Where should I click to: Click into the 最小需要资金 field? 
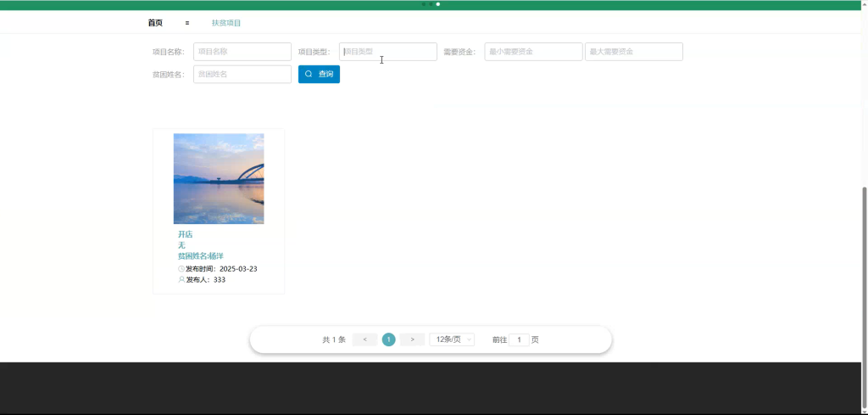tap(534, 52)
